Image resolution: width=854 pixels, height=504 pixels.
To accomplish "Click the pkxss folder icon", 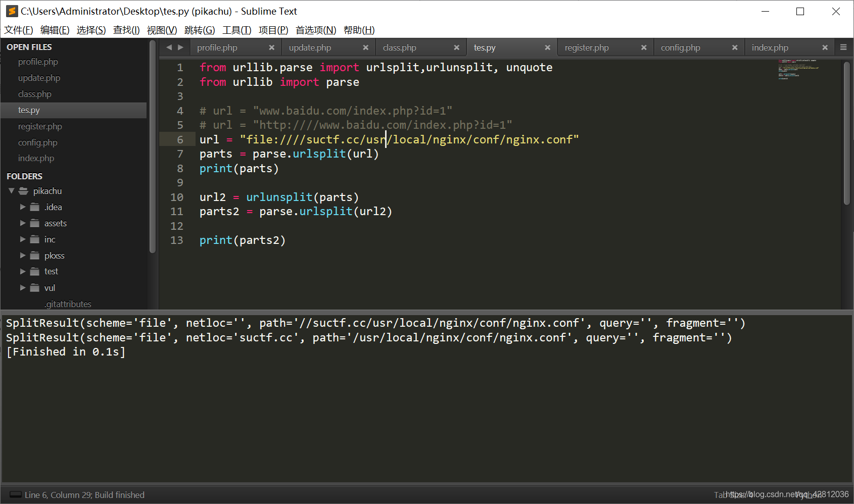I will 35,256.
